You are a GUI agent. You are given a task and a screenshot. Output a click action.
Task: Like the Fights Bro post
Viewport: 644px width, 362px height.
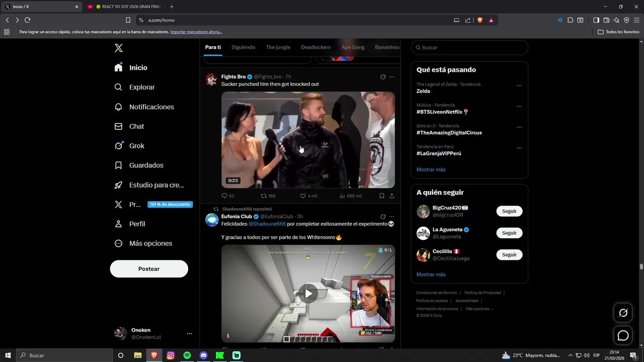tap(308, 196)
